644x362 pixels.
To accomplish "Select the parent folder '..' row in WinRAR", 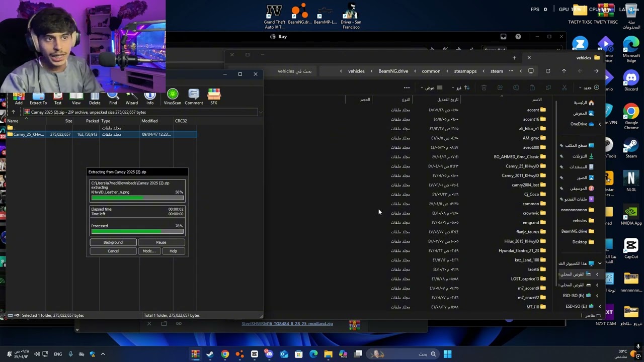I will (x=102, y=128).
